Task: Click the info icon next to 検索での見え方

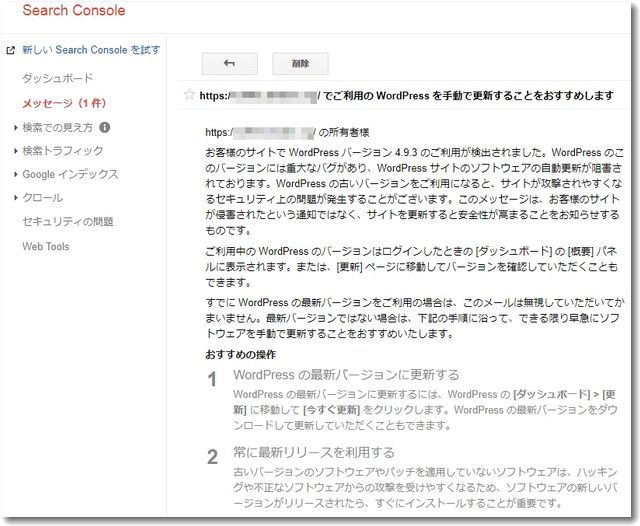Action: tap(104, 128)
